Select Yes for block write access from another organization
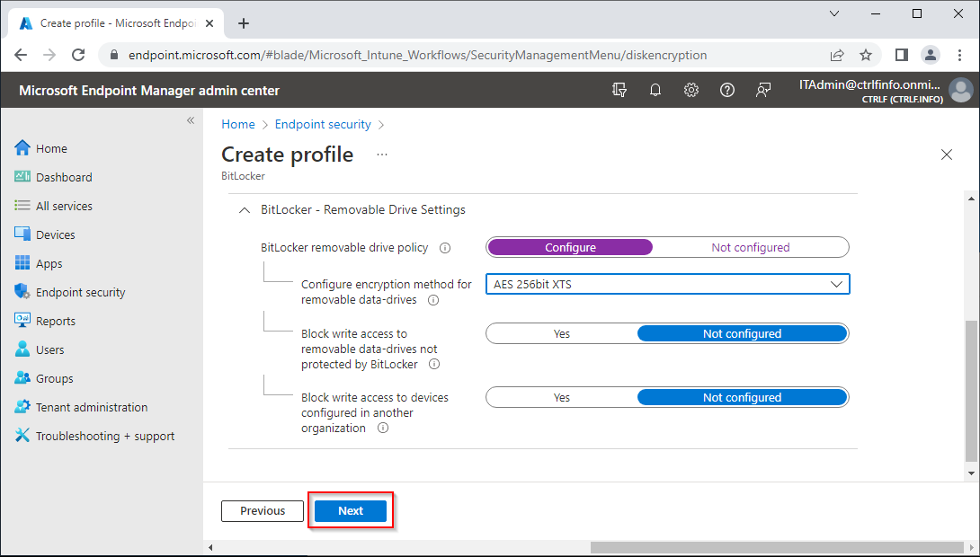This screenshot has height=557, width=980. [562, 397]
